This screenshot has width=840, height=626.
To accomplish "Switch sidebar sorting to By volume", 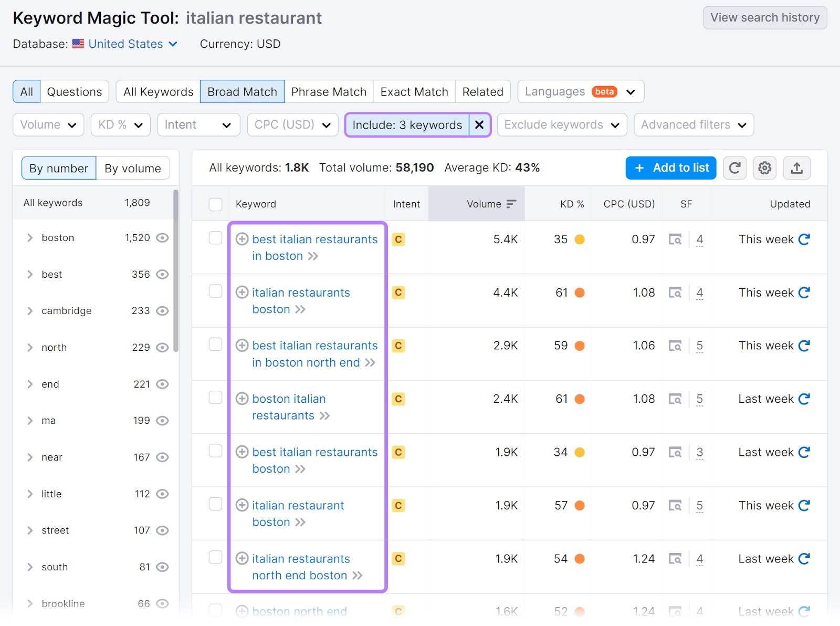I will coord(133,168).
